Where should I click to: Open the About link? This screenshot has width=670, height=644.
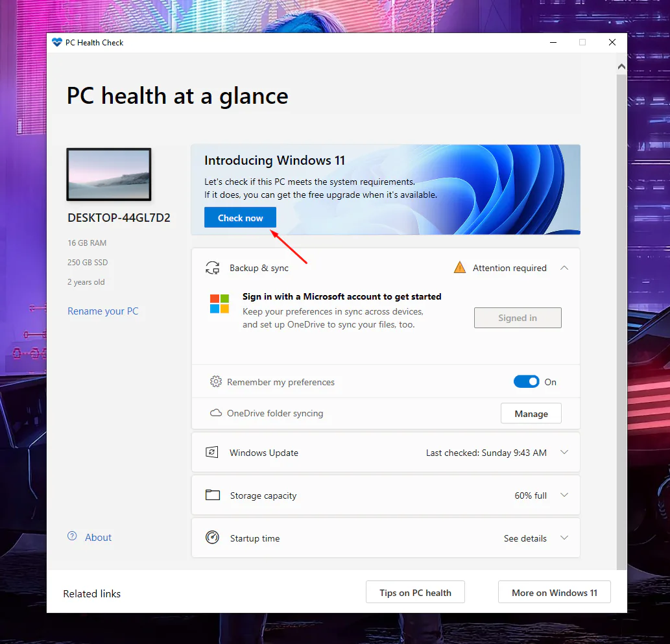[99, 537]
